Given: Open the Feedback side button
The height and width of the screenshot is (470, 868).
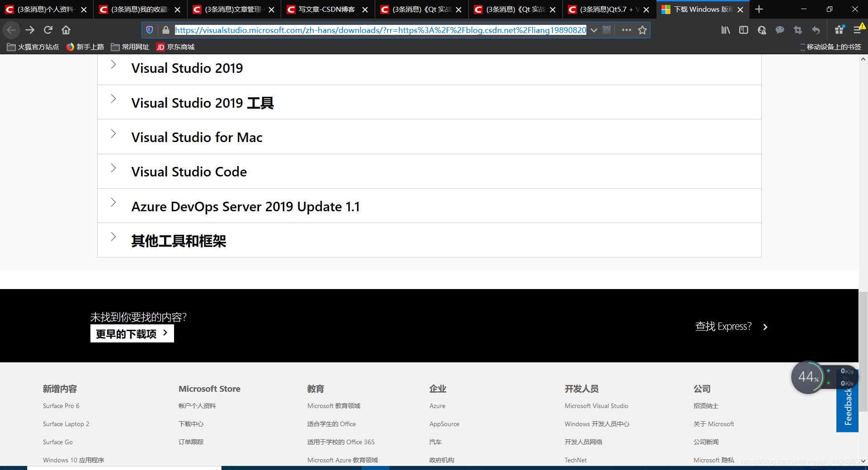Looking at the screenshot, I should (x=848, y=406).
